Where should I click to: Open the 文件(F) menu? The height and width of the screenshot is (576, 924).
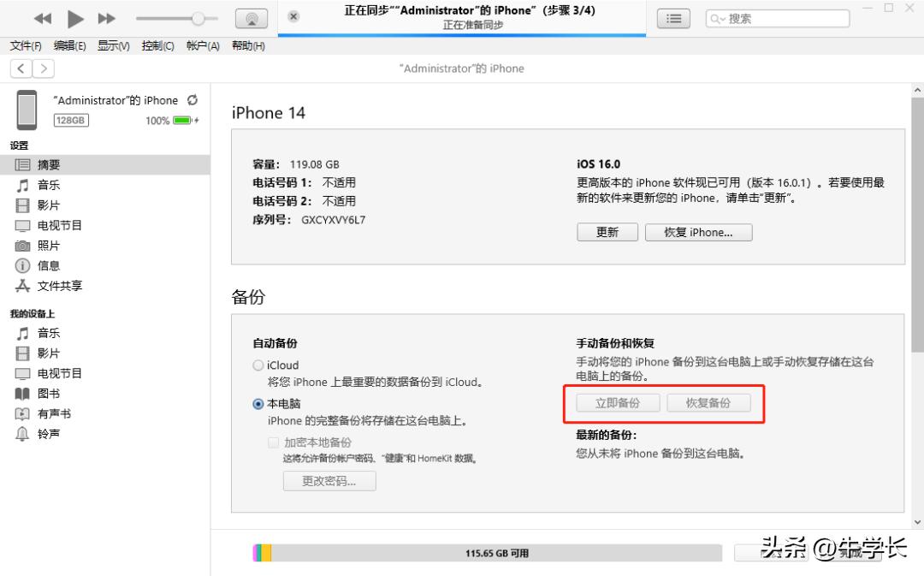(x=24, y=46)
